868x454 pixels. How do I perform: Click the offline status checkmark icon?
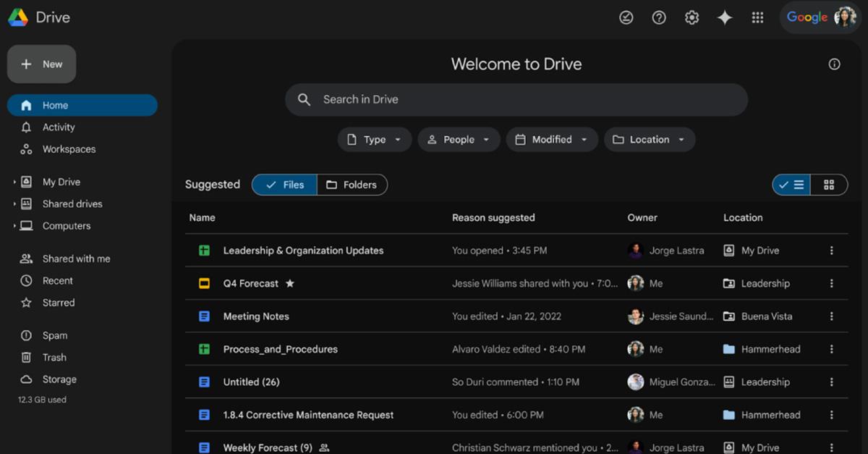[x=626, y=17]
